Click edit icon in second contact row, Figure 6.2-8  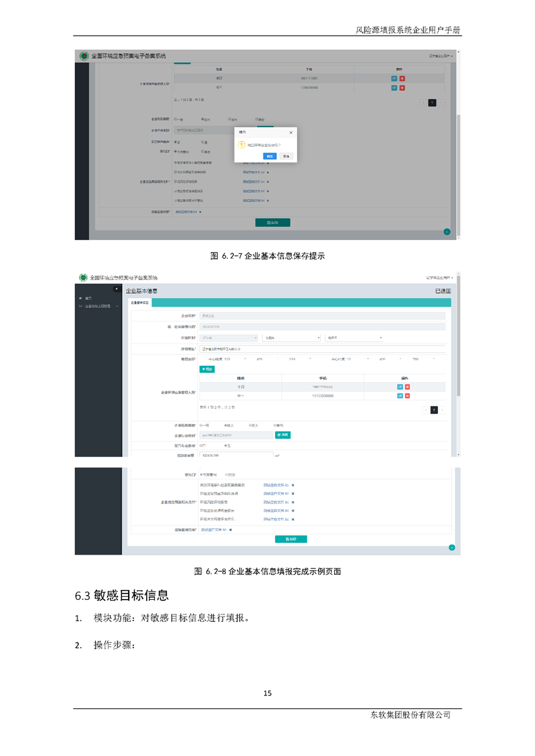400,396
